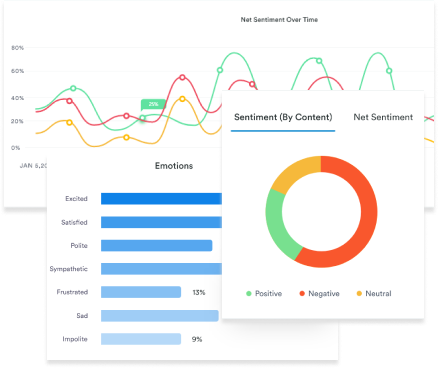The width and height of the screenshot is (438, 368).
Task: Click the first green data point near 47%
Action: (73, 88)
